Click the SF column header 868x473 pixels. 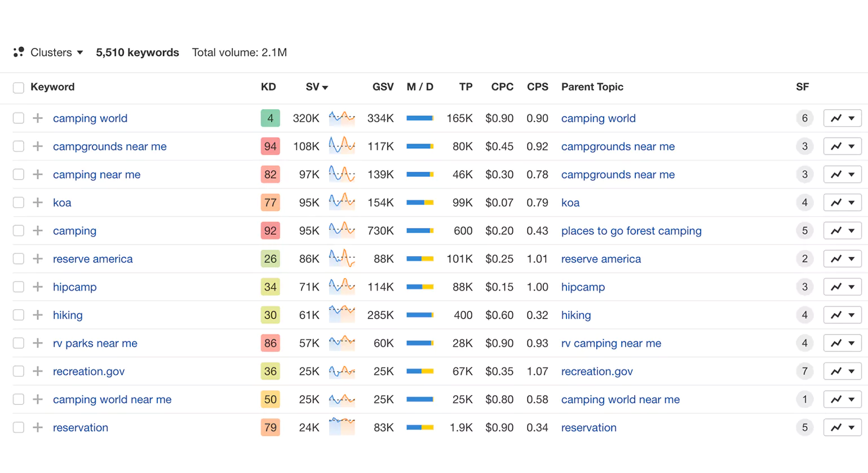coord(802,87)
